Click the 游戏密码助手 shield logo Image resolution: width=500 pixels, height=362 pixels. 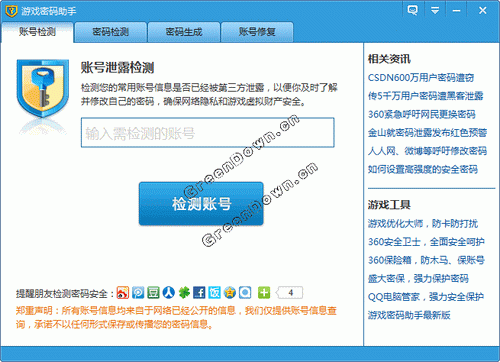11,11
